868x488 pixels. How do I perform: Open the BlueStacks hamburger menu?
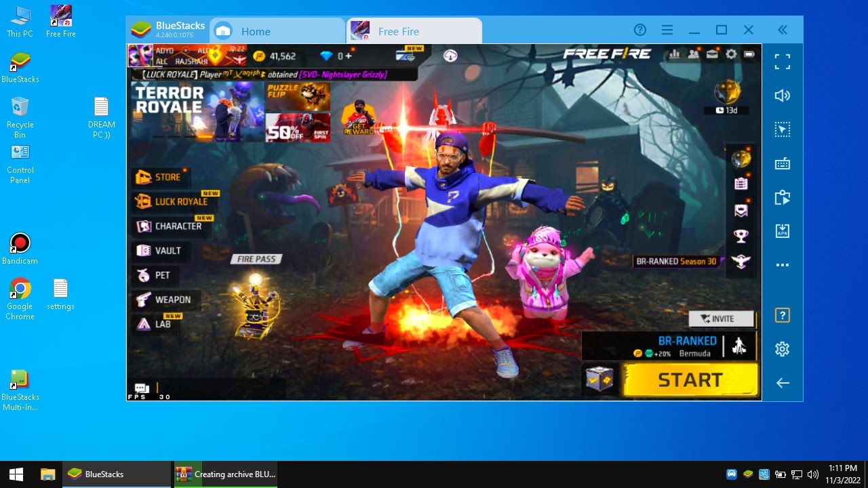[x=667, y=30]
